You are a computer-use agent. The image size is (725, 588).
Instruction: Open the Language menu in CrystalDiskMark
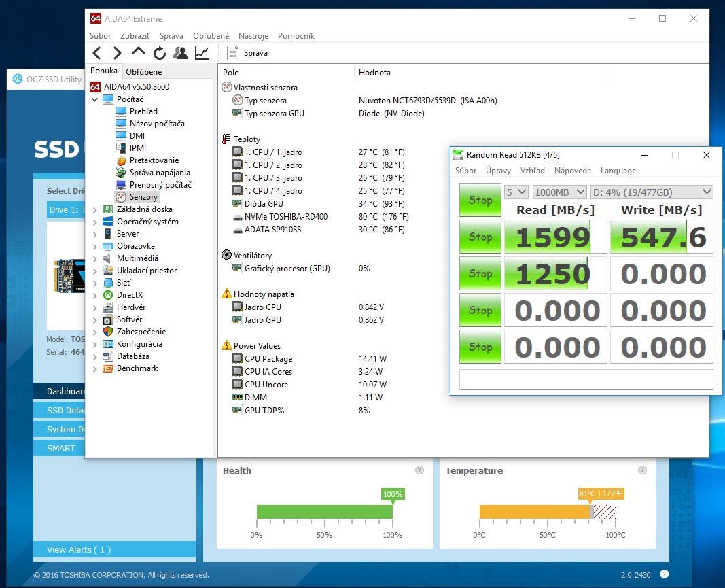pyautogui.click(x=618, y=171)
